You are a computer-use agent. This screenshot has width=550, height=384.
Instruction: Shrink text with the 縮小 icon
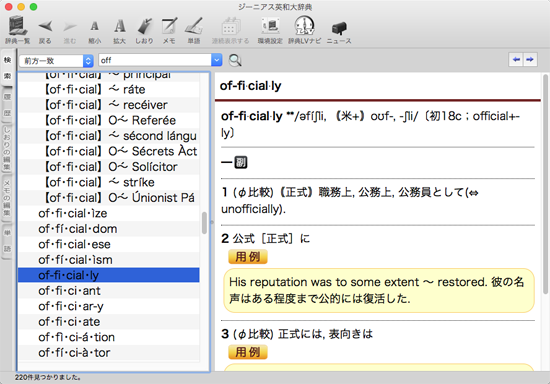(94, 26)
